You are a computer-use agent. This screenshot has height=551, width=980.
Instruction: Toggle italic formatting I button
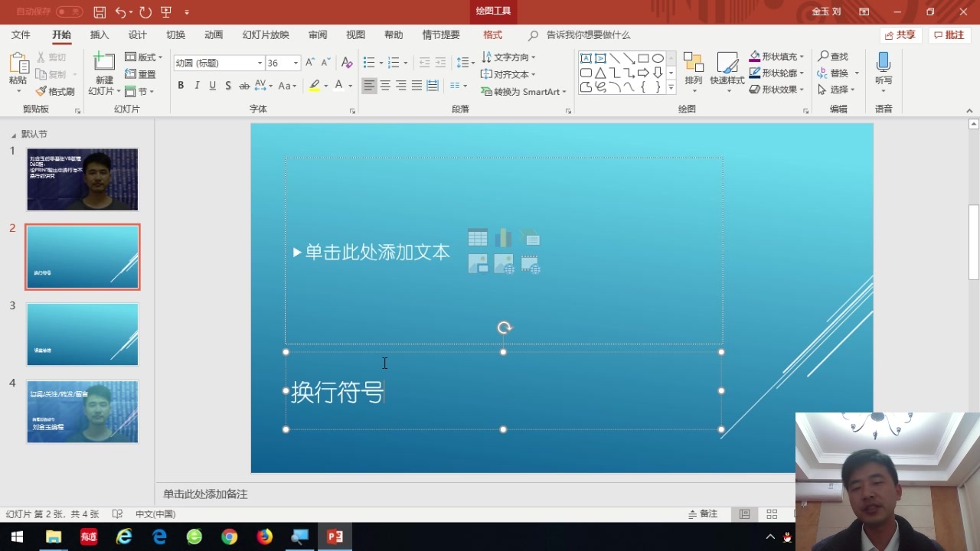(x=197, y=86)
